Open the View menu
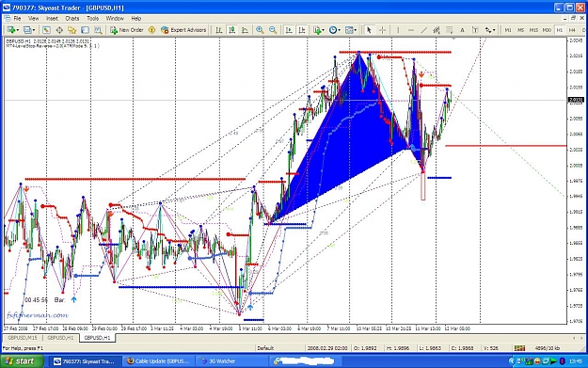Image resolution: width=588 pixels, height=368 pixels. [33, 19]
